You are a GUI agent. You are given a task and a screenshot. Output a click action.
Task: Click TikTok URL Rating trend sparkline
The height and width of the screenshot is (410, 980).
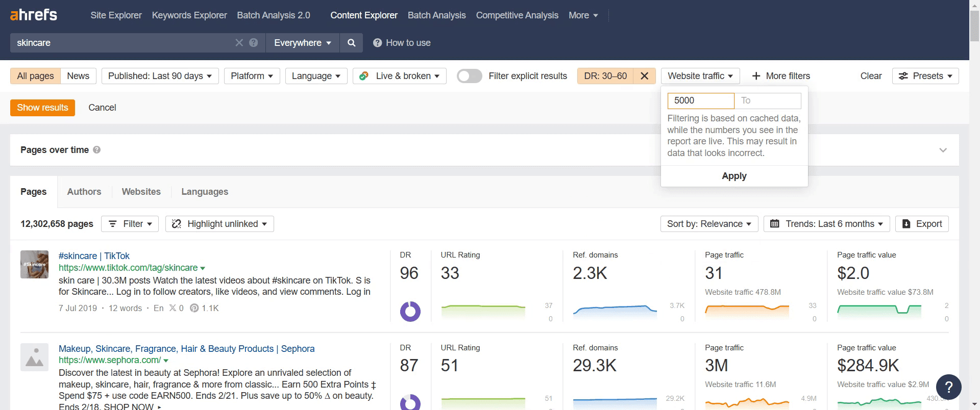pyautogui.click(x=483, y=312)
